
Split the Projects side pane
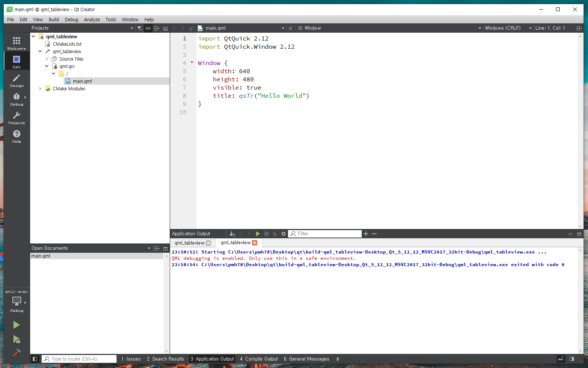click(157, 28)
